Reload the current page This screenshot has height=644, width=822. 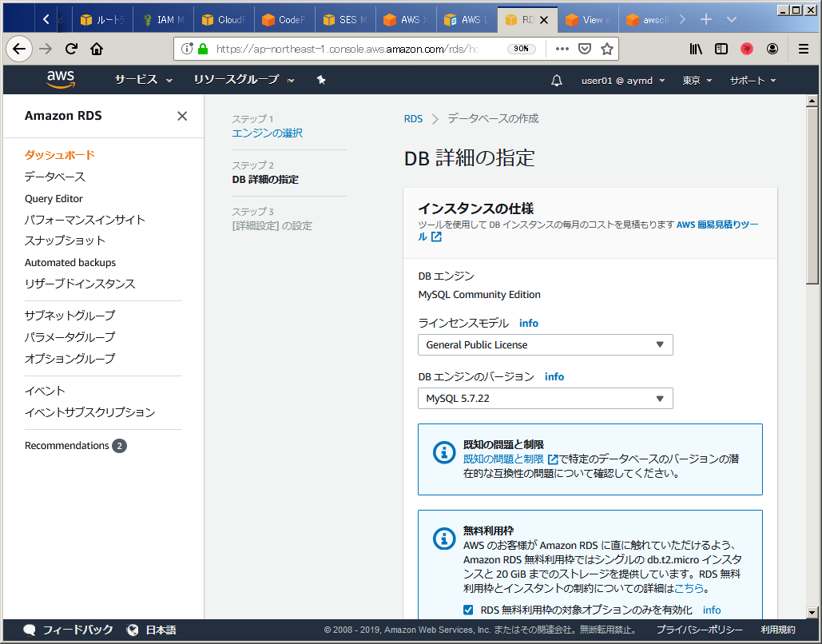[x=71, y=50]
